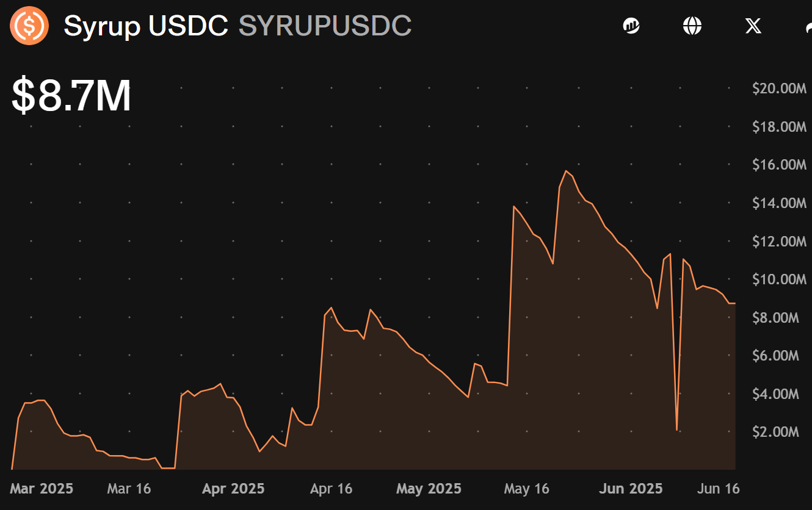Click the sharp June dip near $2M
Image resolution: width=812 pixels, height=510 pixels.
677,429
